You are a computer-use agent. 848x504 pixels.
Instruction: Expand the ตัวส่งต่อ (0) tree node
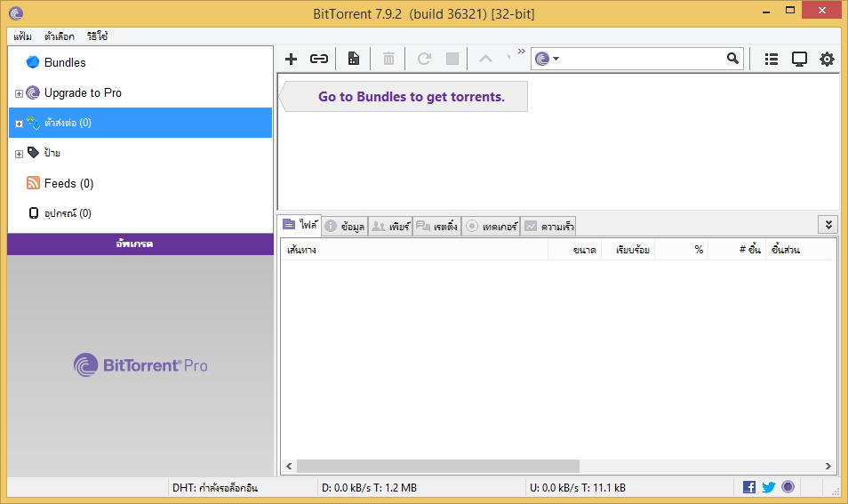click(19, 124)
